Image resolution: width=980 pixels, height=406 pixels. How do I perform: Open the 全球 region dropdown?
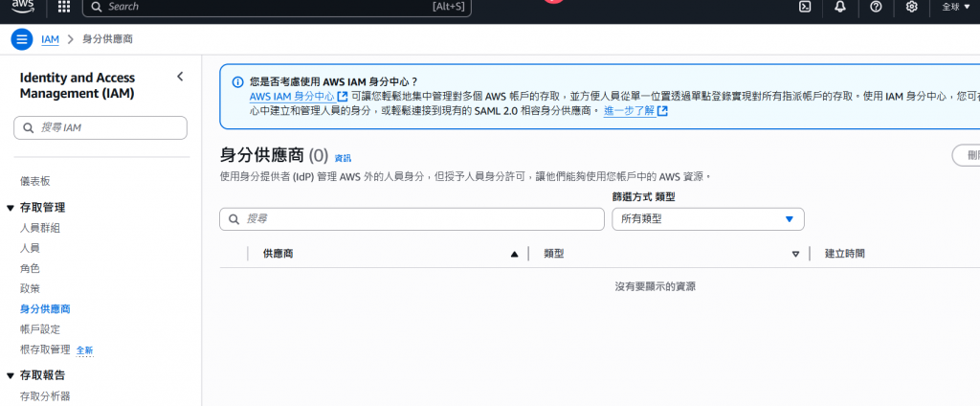[x=956, y=7]
